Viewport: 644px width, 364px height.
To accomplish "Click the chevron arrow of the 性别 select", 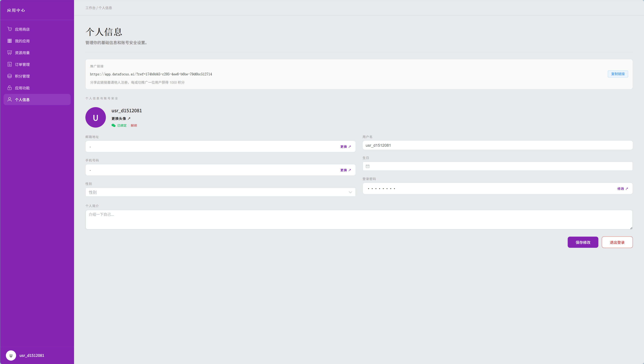I will click(x=350, y=192).
